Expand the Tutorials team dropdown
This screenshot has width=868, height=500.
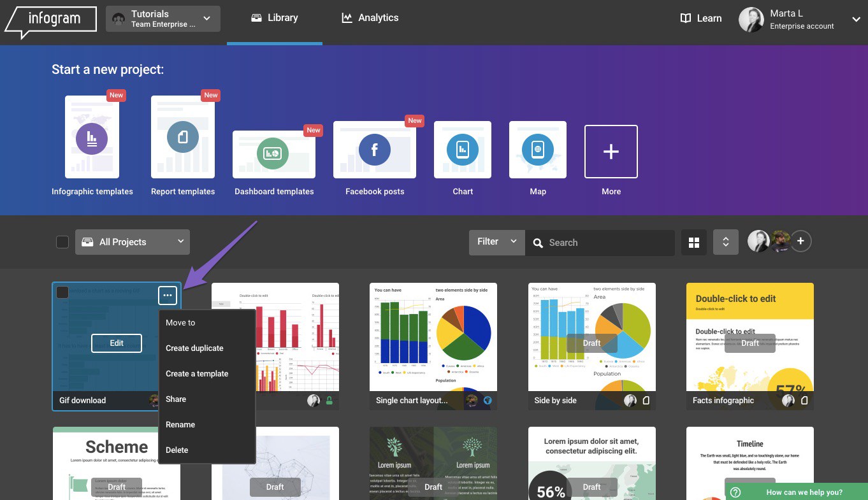(x=163, y=19)
